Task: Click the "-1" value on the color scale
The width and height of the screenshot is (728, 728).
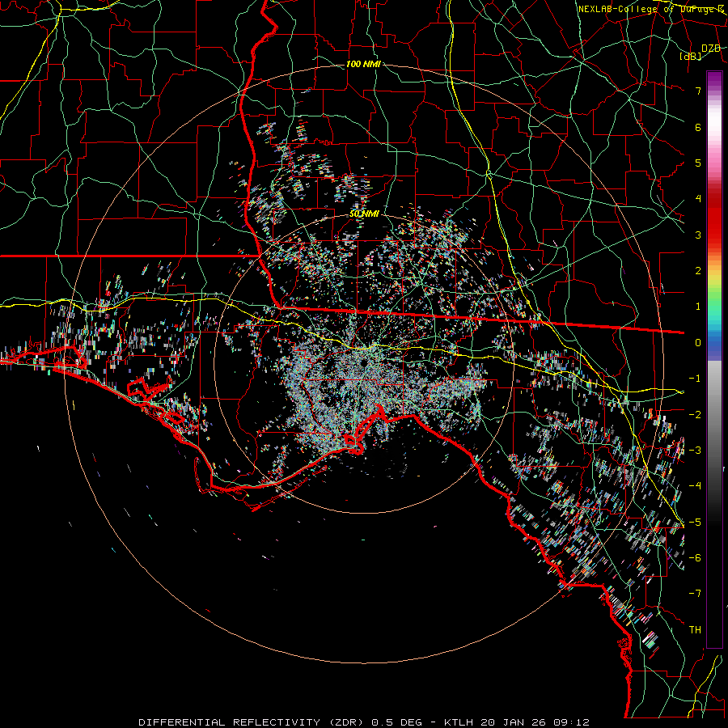Action: 695,379
